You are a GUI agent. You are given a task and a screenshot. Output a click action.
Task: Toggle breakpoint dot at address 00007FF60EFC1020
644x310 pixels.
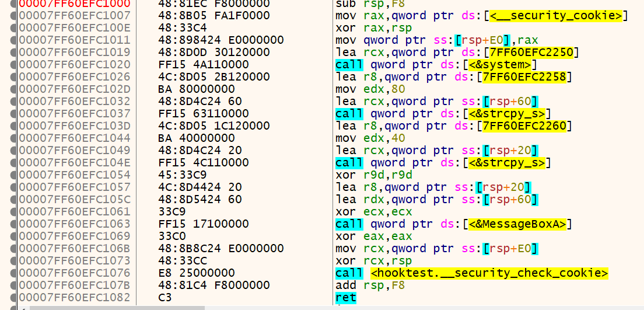[x=14, y=65]
